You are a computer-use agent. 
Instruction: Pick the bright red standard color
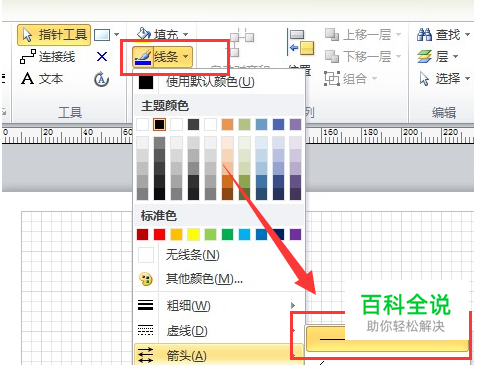coord(159,234)
